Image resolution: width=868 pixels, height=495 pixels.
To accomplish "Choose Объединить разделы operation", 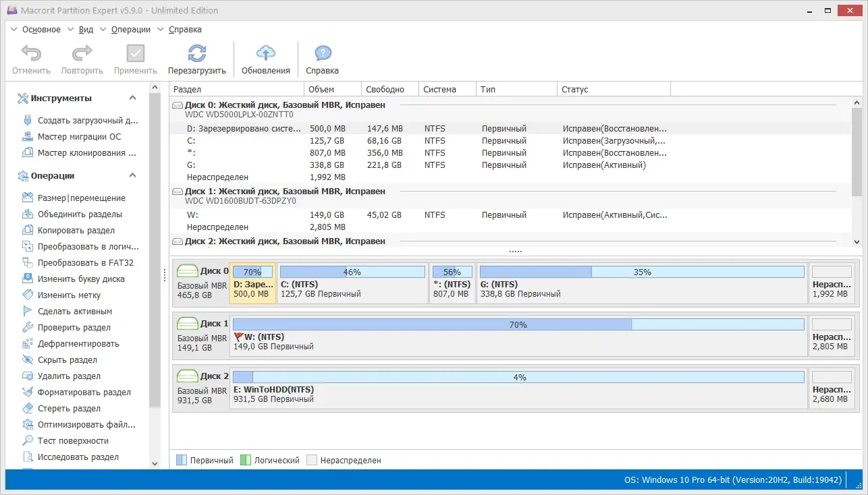I will click(80, 214).
